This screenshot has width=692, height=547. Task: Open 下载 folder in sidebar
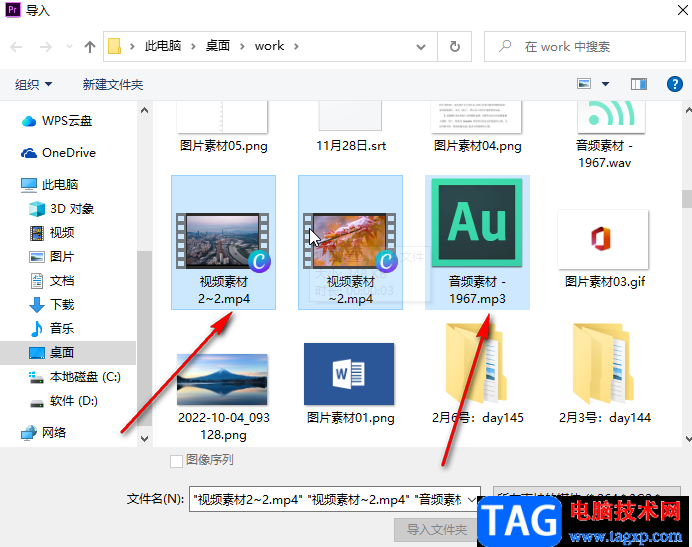click(x=52, y=304)
